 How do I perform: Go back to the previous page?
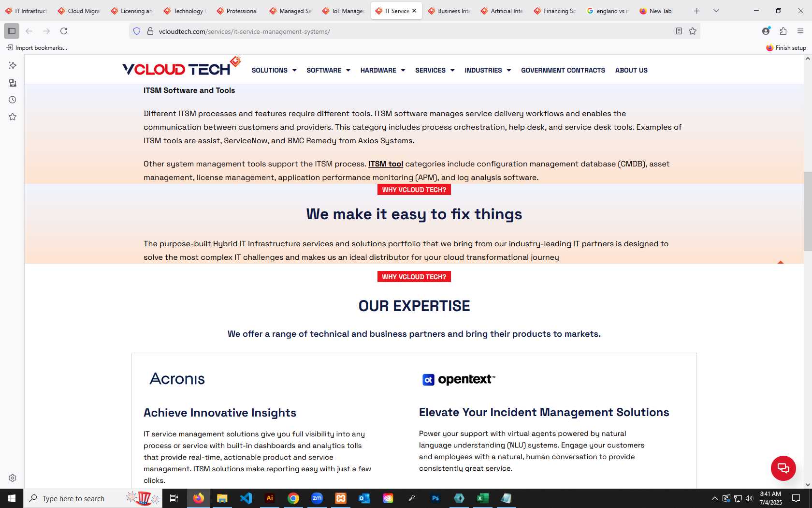29,31
